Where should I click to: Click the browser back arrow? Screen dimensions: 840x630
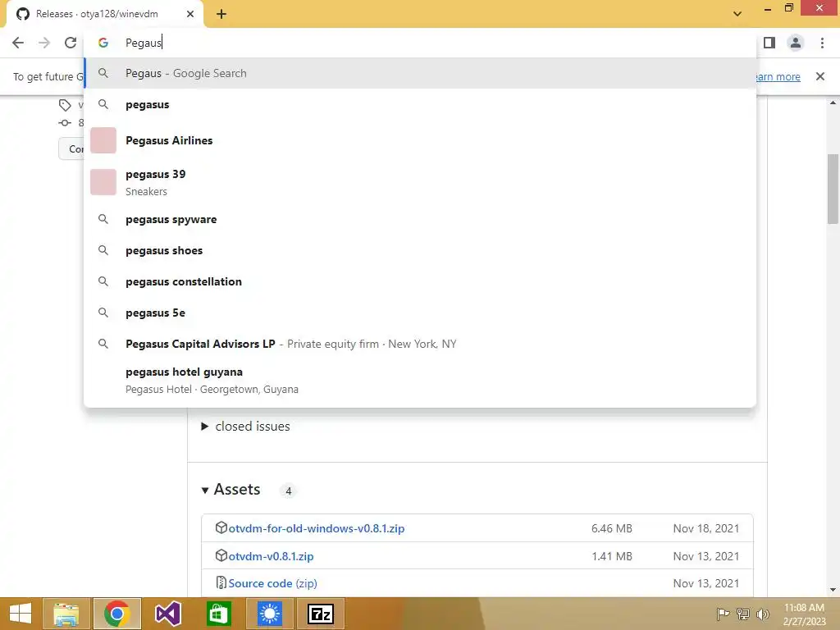pyautogui.click(x=18, y=43)
